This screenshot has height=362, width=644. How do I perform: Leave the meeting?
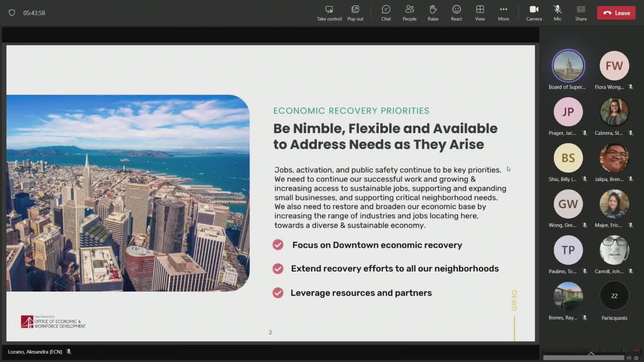[x=616, y=13]
